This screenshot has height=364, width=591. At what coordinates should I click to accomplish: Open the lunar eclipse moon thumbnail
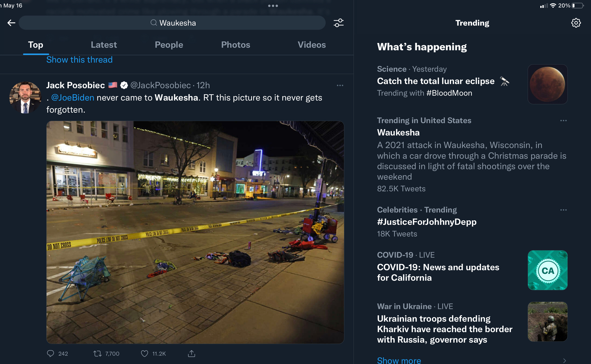(x=547, y=84)
